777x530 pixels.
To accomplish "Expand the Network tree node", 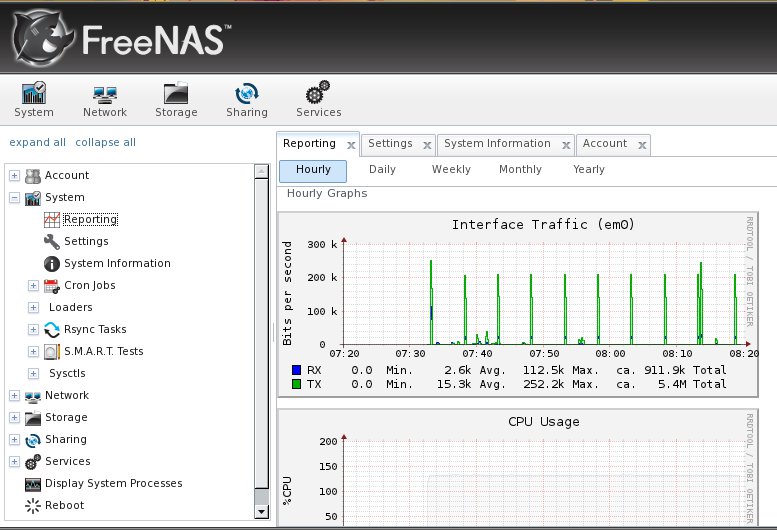I will click(14, 395).
